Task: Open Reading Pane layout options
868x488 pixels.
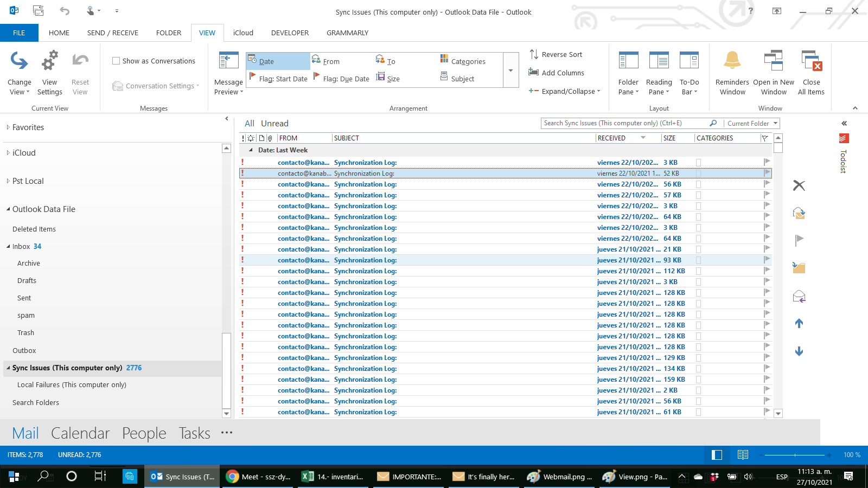Action: coord(659,73)
